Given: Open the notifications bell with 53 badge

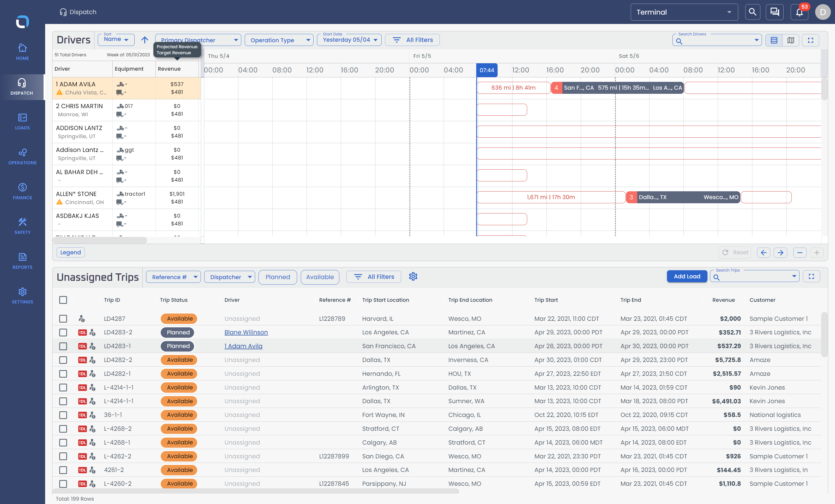Looking at the screenshot, I should 800,12.
